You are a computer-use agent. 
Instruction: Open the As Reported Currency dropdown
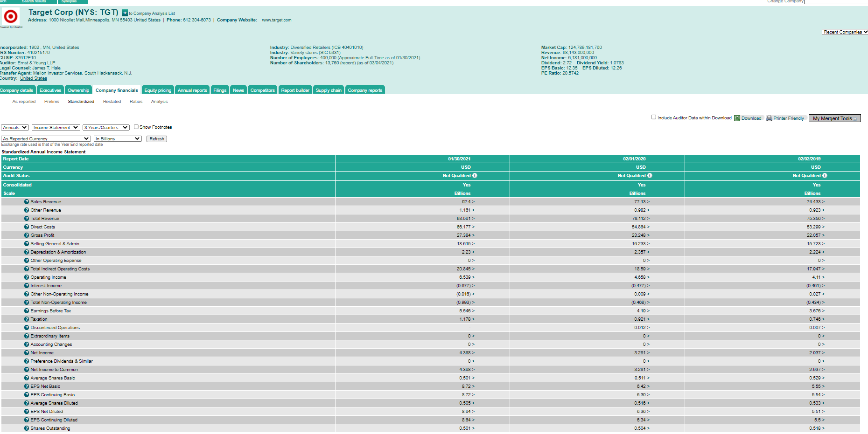[x=46, y=139]
